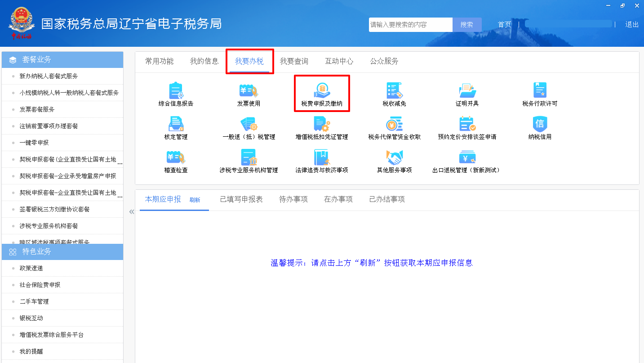This screenshot has height=363, width=644.
Task: Expand 套餐业务 panel header
Action: (x=62, y=60)
